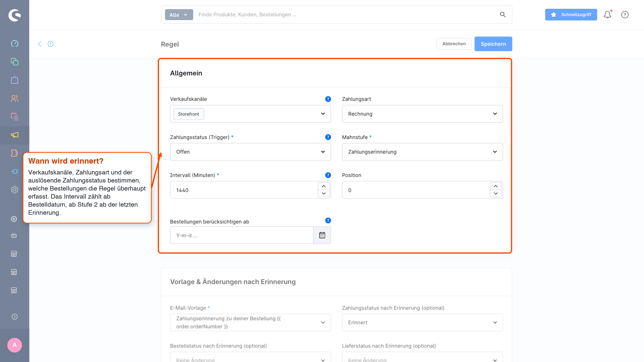Screen dimensions: 644x362
Task: Show help for Bestellungen berücksichtigen ab
Action: pos(328,220)
